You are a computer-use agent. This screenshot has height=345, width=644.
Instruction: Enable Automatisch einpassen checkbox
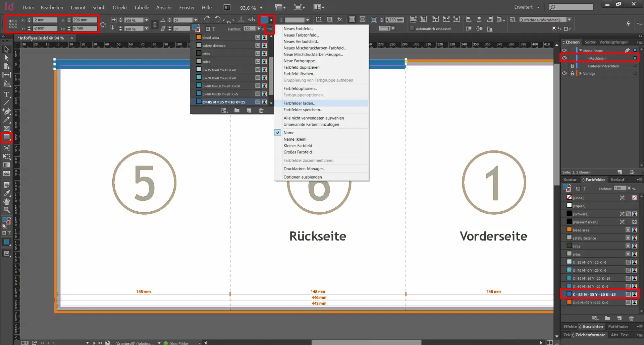coord(412,29)
